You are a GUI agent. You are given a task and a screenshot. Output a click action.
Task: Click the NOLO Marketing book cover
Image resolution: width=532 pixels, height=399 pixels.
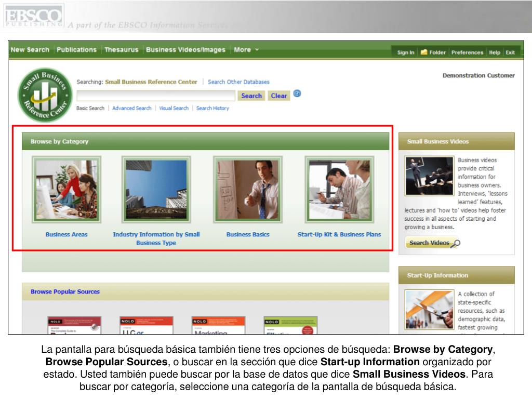(219, 325)
